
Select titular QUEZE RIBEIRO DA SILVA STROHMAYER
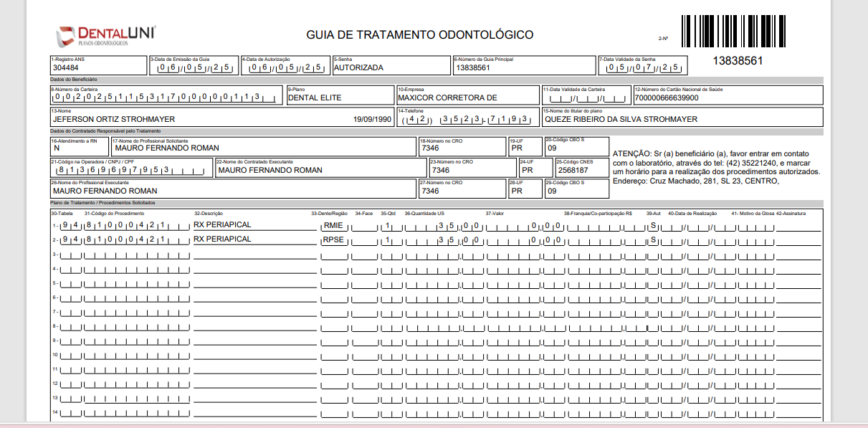click(x=621, y=119)
